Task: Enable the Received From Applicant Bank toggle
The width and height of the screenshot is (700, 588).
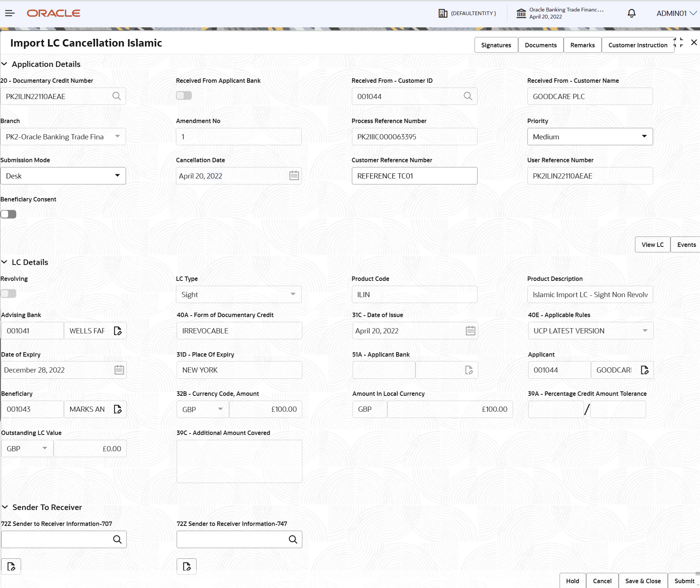Action: [183, 95]
